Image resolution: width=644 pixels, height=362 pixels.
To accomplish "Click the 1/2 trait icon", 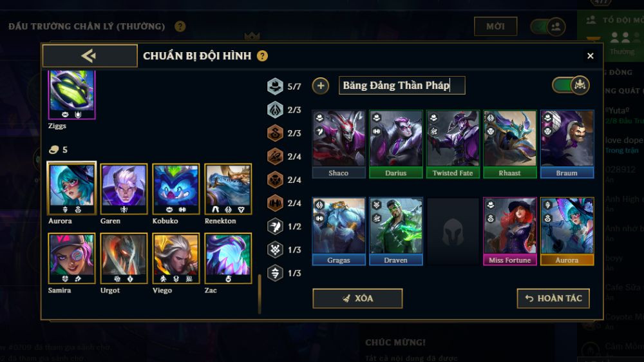I will pyautogui.click(x=275, y=226).
